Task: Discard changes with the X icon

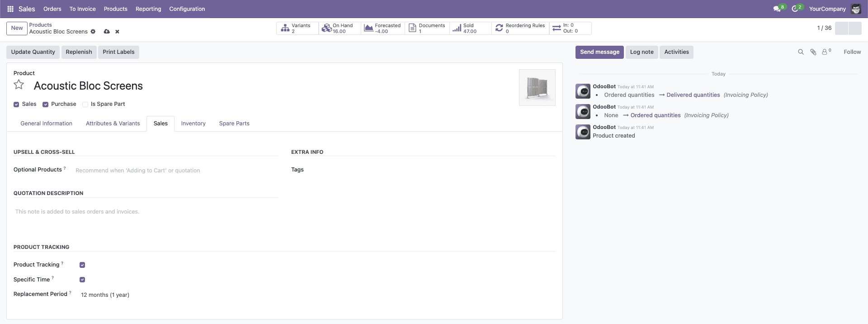Action: pyautogui.click(x=117, y=32)
